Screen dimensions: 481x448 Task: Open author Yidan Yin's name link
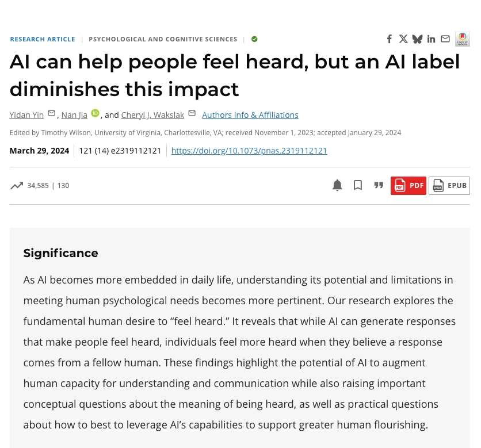tap(26, 115)
